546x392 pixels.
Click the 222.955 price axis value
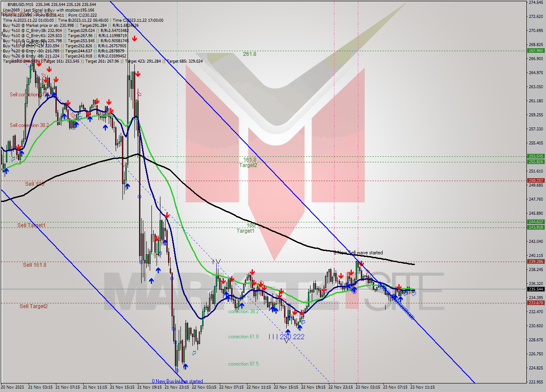[536, 382]
